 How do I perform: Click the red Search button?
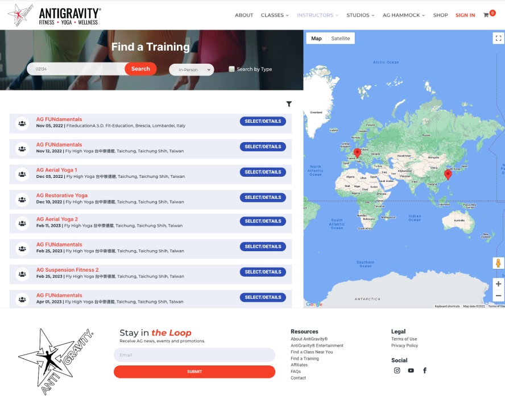140,69
